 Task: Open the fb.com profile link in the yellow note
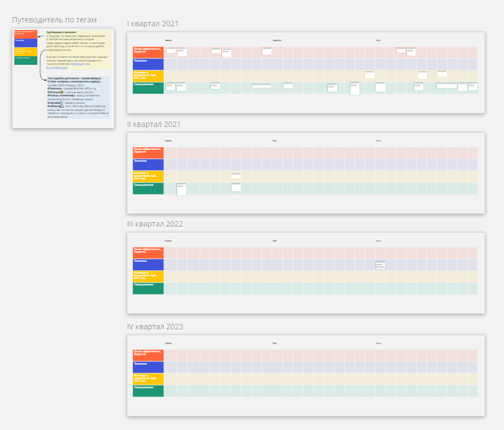click(x=57, y=67)
